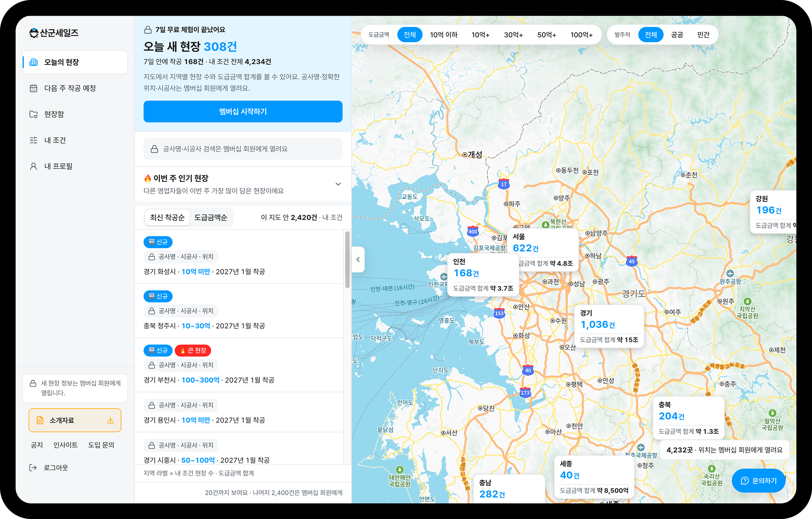Click the 로그아웃 exit icon
The width and height of the screenshot is (812, 519).
pos(33,467)
